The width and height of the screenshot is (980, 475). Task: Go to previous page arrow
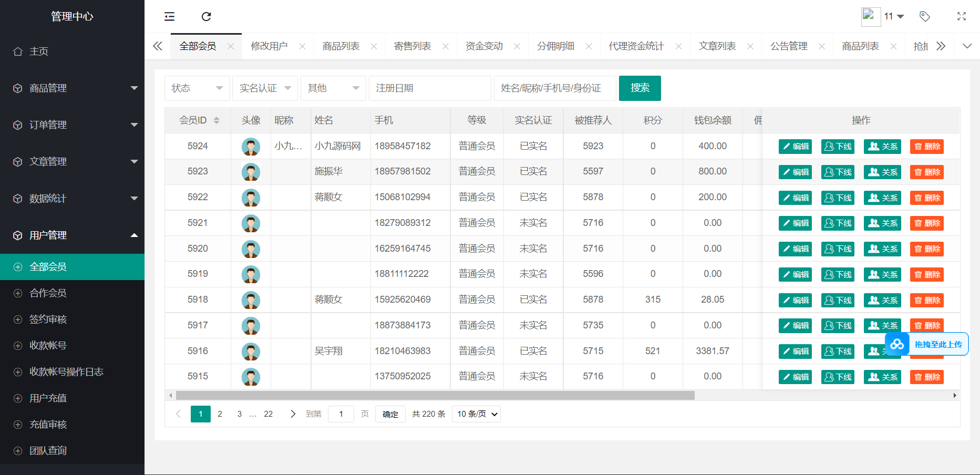(178, 414)
